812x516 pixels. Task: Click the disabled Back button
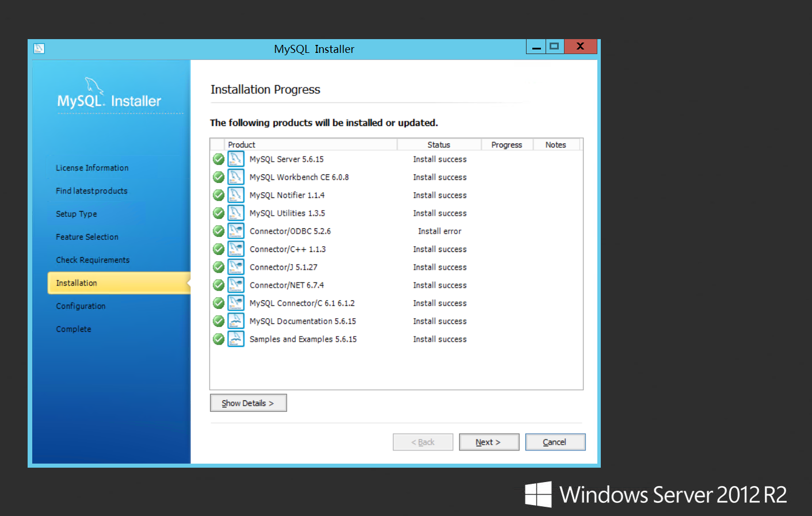pyautogui.click(x=423, y=442)
